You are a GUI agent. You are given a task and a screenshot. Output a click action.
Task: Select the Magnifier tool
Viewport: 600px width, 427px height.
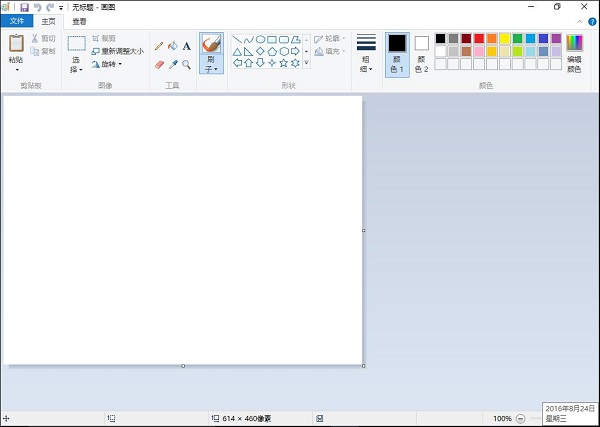point(186,64)
